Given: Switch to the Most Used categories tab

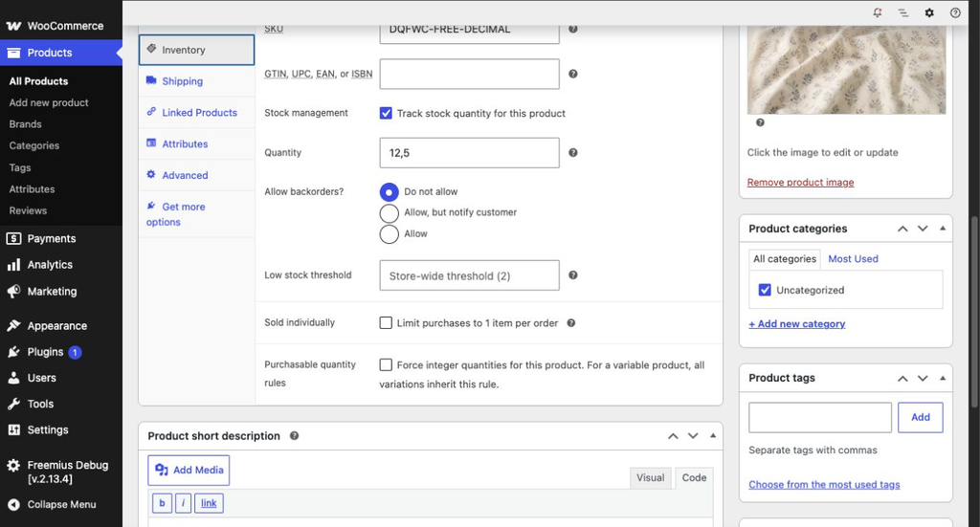Looking at the screenshot, I should tap(853, 258).
